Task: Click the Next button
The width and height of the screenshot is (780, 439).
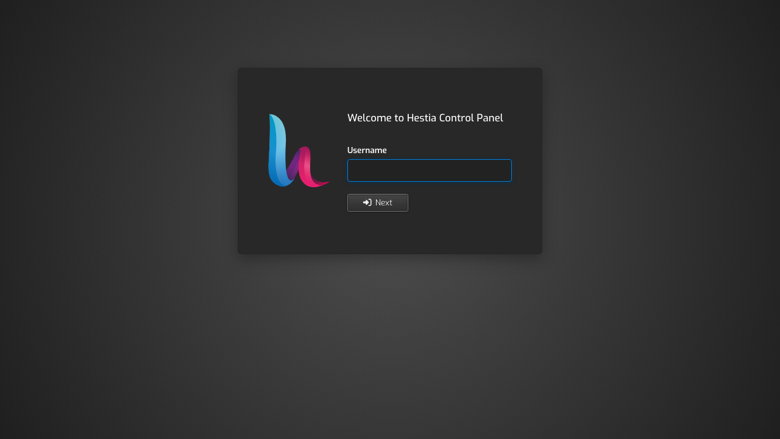Action: [378, 203]
